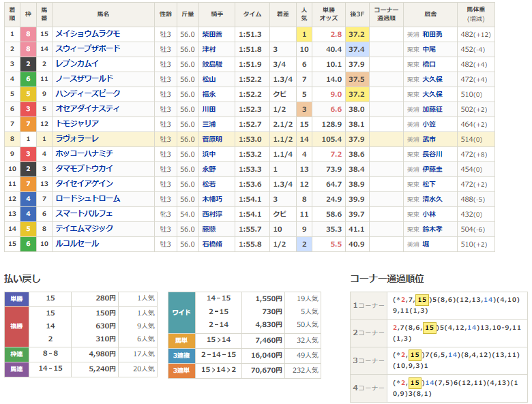Open タイセイアゲイン horse page
The width and height of the screenshot is (532, 404).
[84, 184]
